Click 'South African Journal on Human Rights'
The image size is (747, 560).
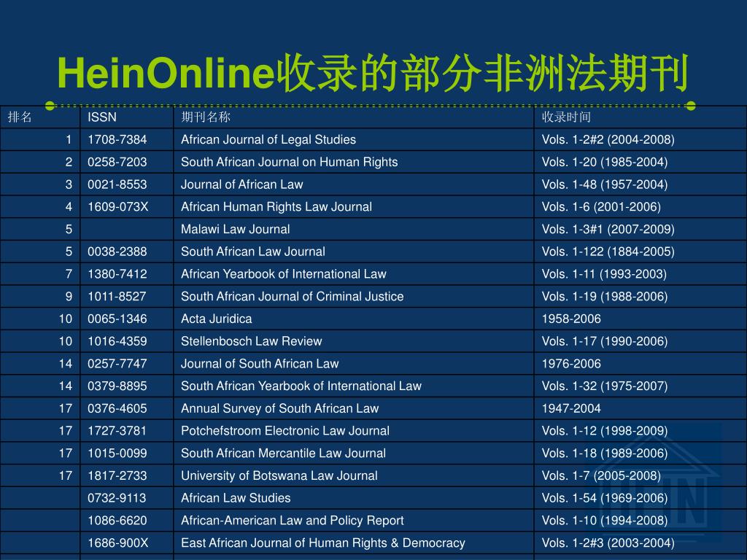point(289,162)
